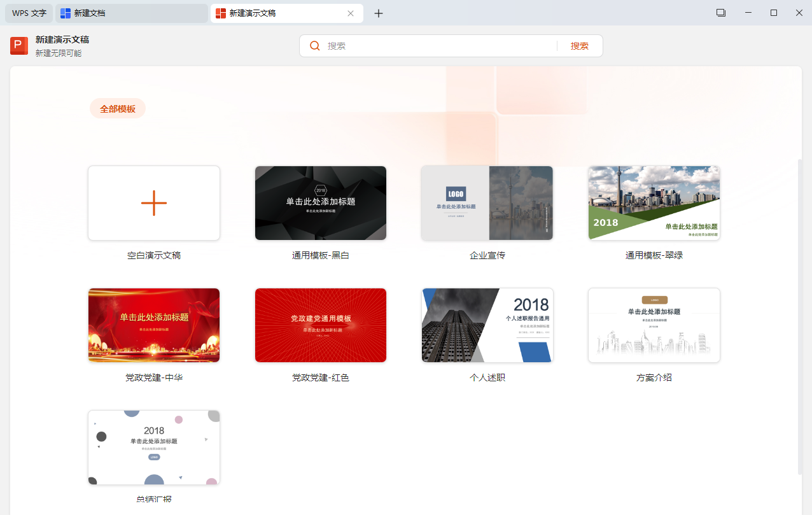This screenshot has height=515, width=812.
Task: Minimize the WPS window
Action: click(748, 13)
